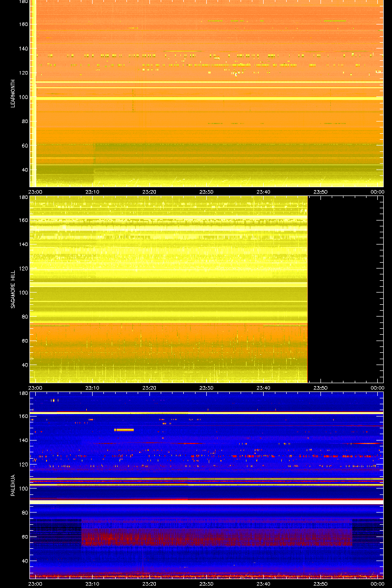This screenshot has width=392, height=588.
Task: Click 00:00 under the Palehua spectrogram
Action: pyautogui.click(x=377, y=584)
